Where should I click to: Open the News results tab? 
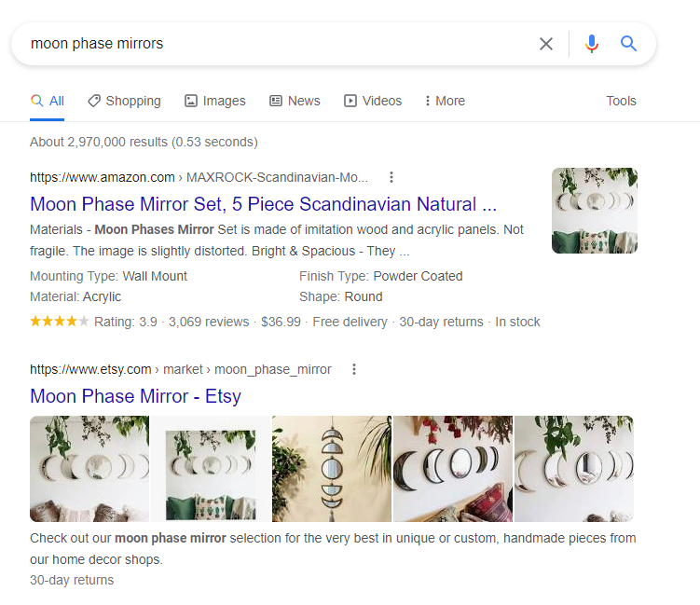295,101
